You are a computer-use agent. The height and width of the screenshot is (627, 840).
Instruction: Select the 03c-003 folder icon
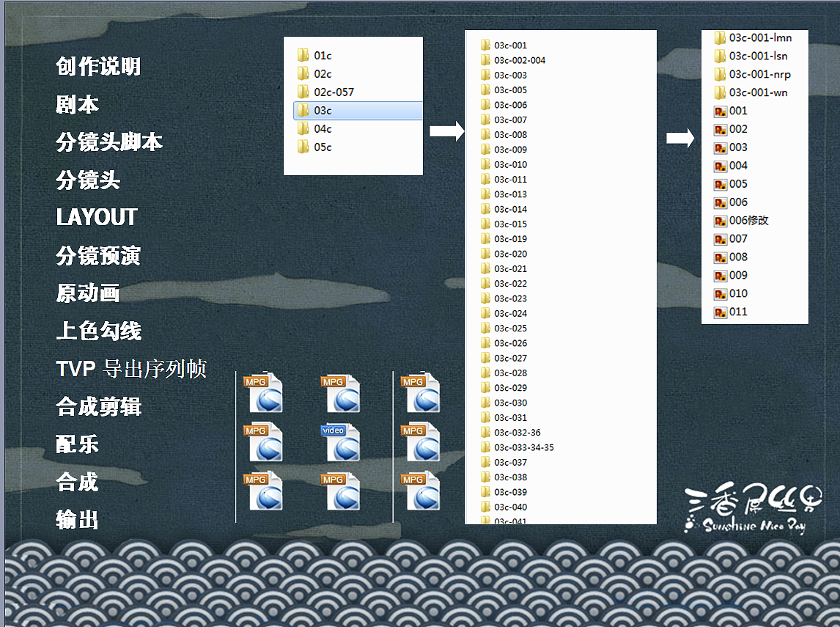[x=485, y=75]
